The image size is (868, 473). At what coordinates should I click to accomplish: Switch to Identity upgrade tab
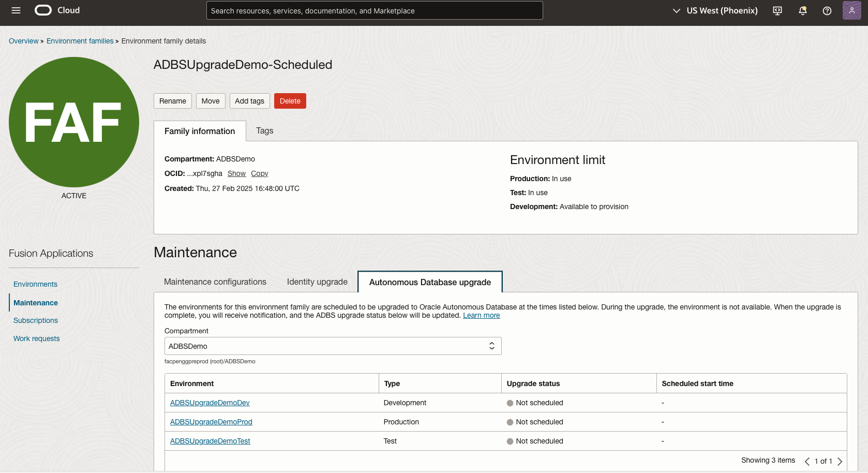[x=317, y=282]
